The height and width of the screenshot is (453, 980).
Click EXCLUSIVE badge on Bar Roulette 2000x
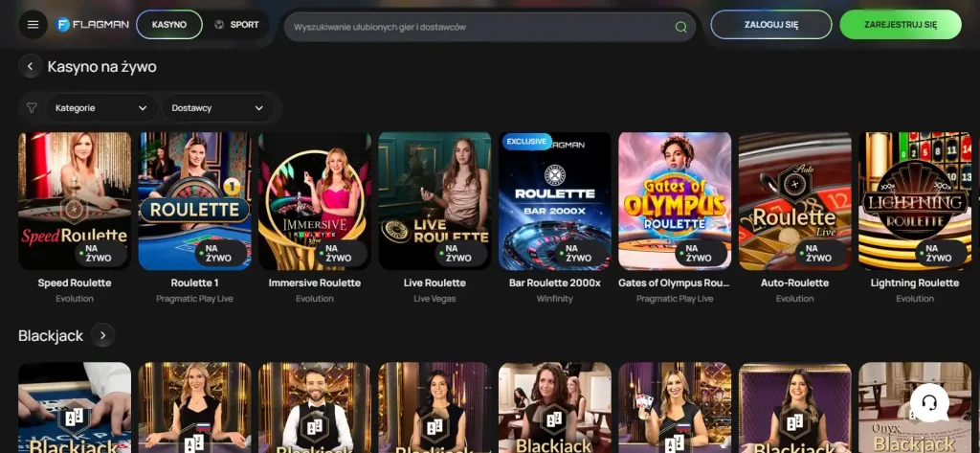click(x=527, y=142)
